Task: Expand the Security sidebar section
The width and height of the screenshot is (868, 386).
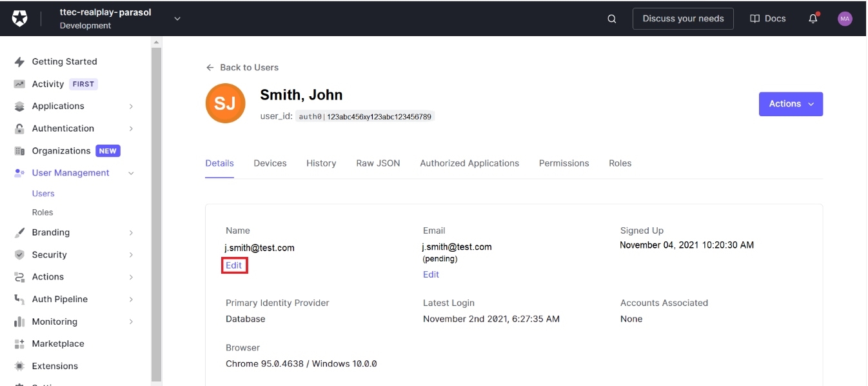Action: point(131,255)
